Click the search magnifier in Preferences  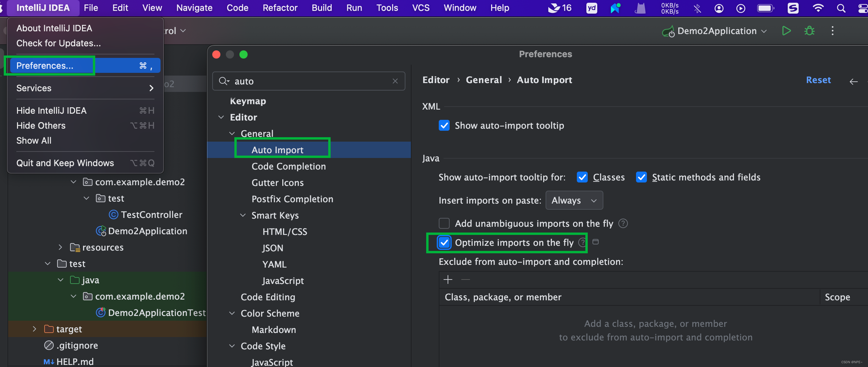(224, 81)
